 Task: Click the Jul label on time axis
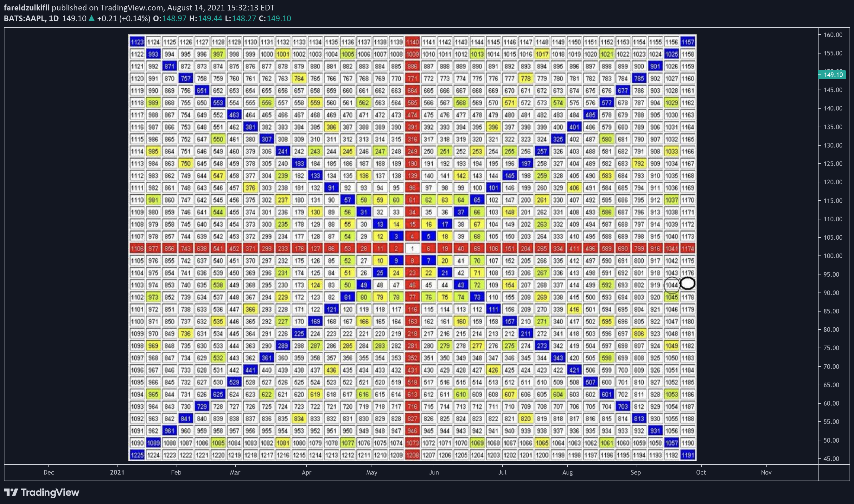502,472
